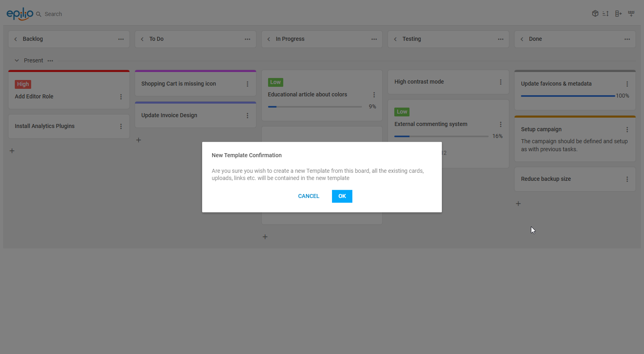
Task: Collapse the Backlog column with chevron
Action: (x=16, y=39)
